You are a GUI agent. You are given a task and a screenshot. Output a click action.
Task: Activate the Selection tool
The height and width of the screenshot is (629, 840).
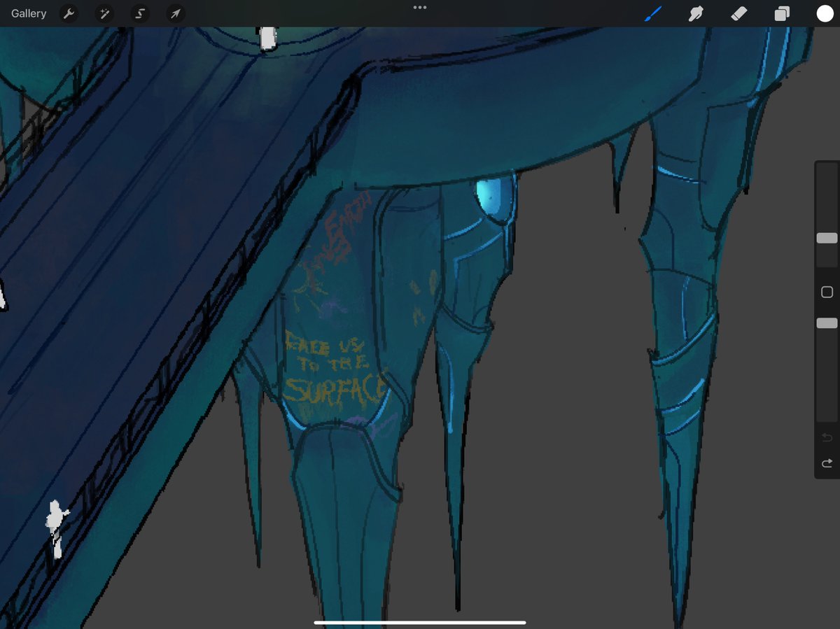(x=140, y=13)
